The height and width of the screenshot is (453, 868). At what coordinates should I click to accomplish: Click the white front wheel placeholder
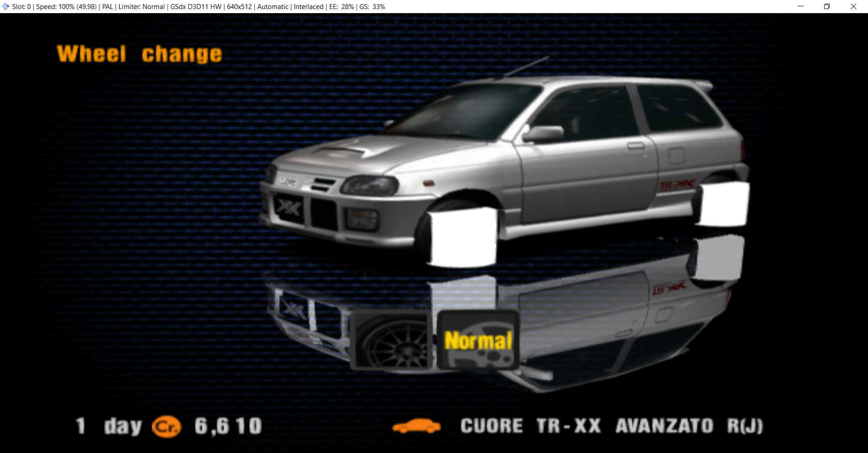(x=463, y=237)
